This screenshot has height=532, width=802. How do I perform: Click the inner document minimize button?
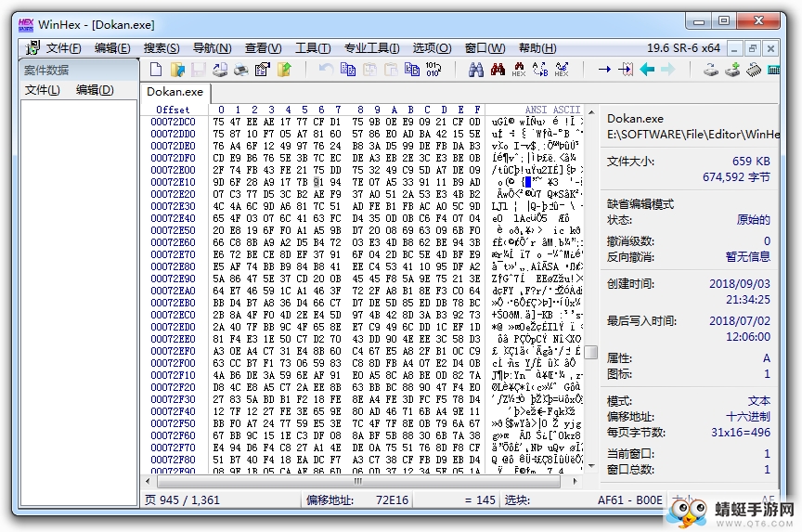pos(734,49)
